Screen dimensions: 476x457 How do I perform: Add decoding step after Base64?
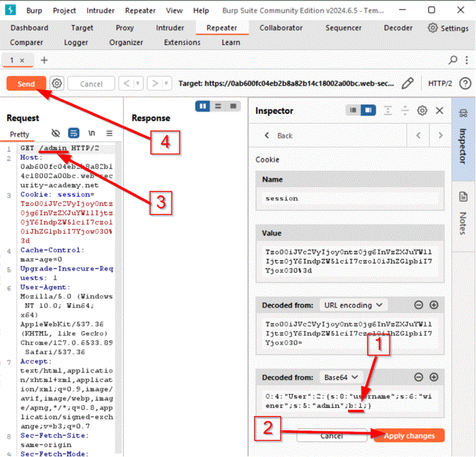(x=434, y=377)
